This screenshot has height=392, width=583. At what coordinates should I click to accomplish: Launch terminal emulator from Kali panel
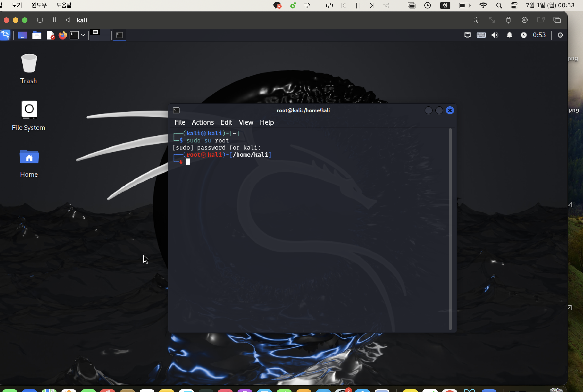pos(74,35)
